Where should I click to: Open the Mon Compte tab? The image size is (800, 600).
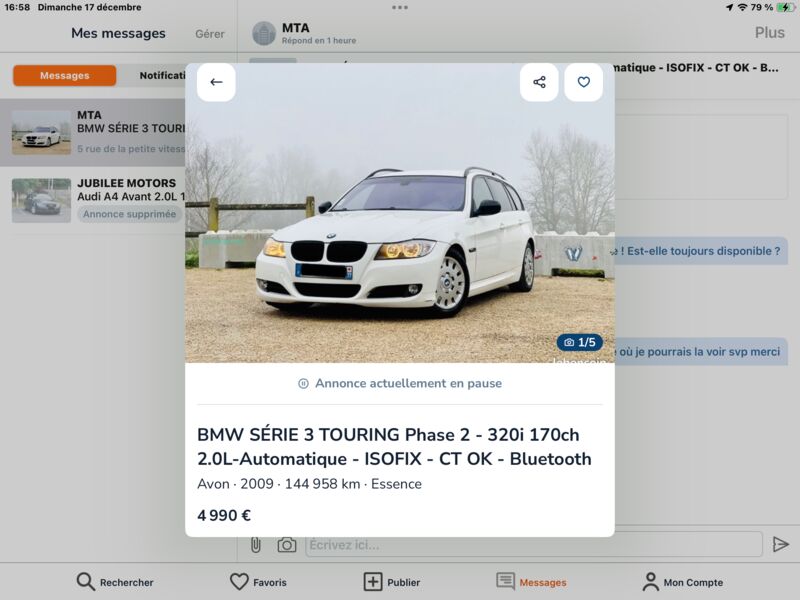pyautogui.click(x=683, y=582)
